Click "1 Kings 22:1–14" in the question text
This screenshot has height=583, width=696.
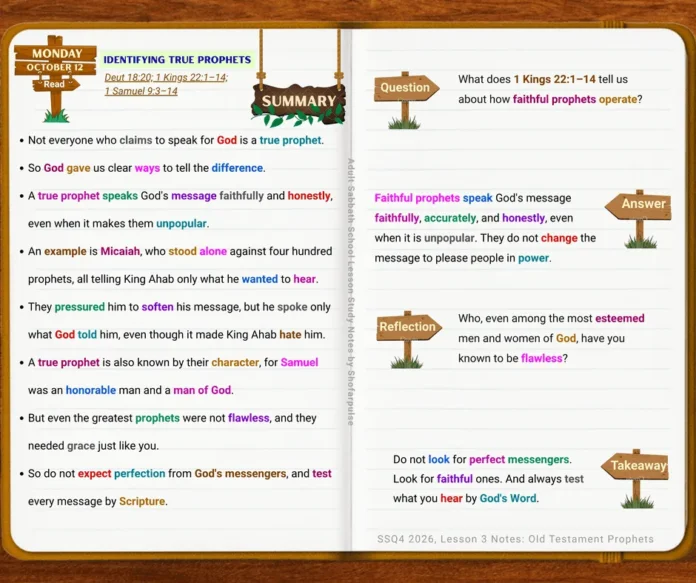click(554, 79)
